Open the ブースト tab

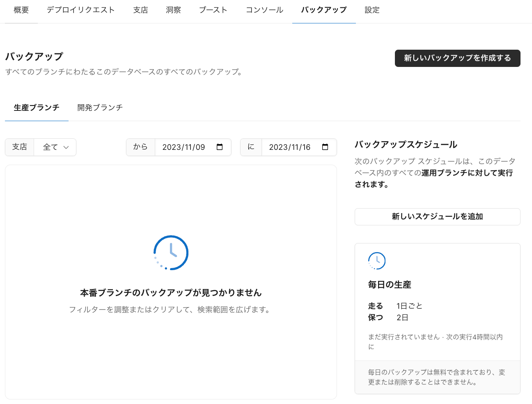213,10
